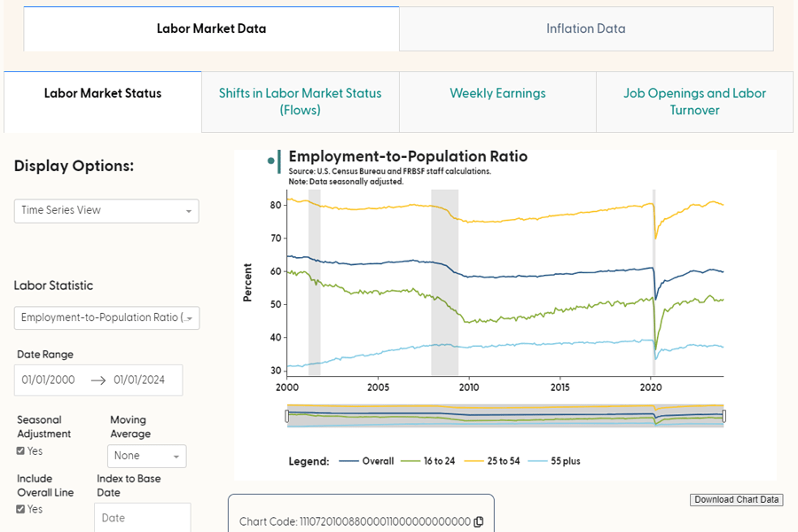Open the Shifts in Labor Market Status tab
This screenshot has height=532, width=798.
click(x=300, y=101)
